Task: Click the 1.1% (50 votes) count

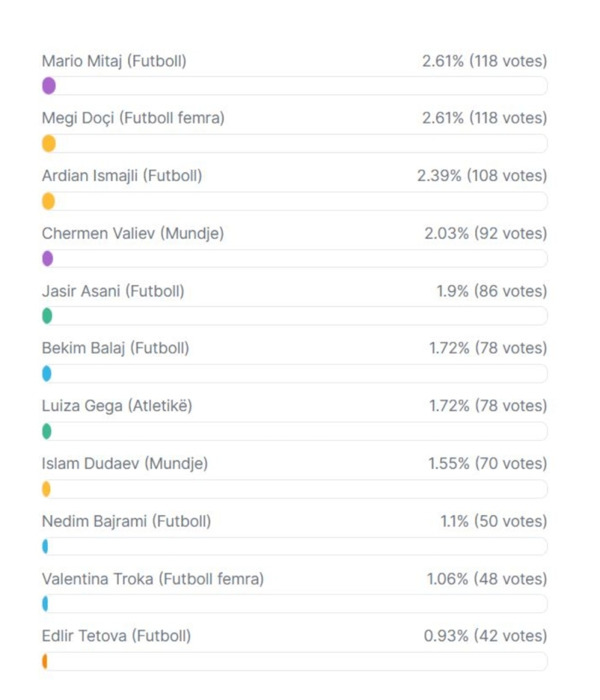Action: 493,522
